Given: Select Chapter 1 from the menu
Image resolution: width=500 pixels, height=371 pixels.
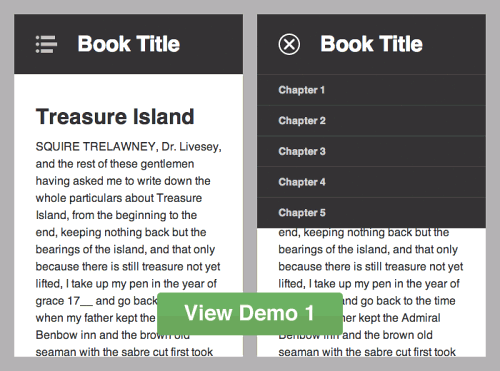Looking at the screenshot, I should coord(371,90).
